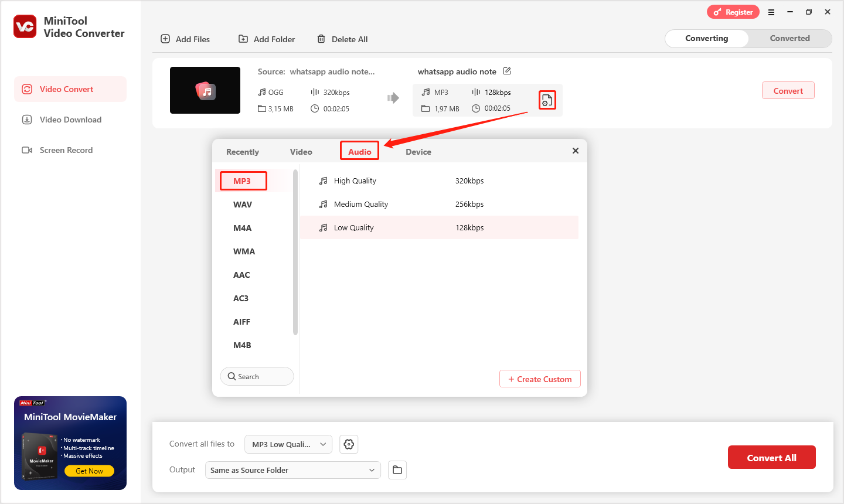844x504 pixels.
Task: Select AAC format in the list
Action: click(x=241, y=275)
